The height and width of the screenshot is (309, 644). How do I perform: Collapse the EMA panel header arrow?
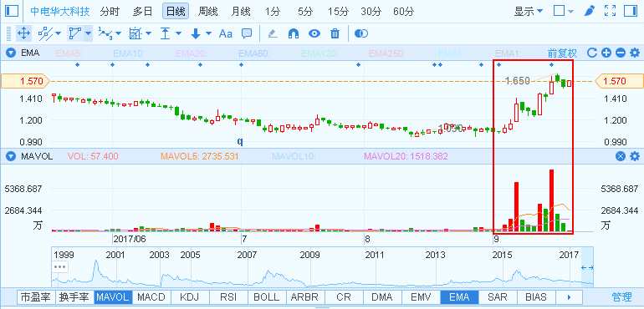pos(11,53)
